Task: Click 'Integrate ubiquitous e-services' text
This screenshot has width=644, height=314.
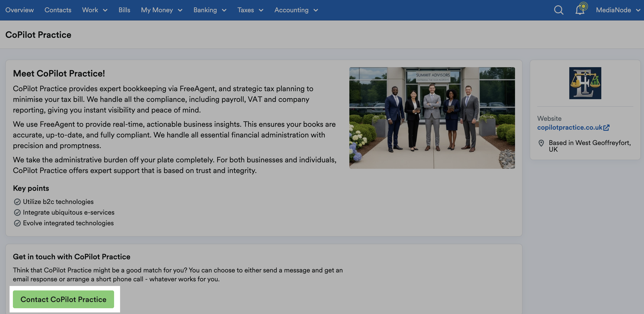Action: (x=69, y=212)
